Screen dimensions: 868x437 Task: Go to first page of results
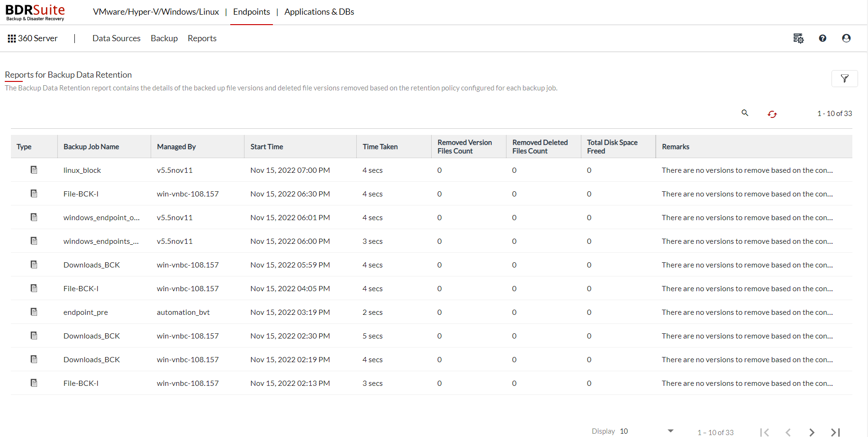[764, 432]
